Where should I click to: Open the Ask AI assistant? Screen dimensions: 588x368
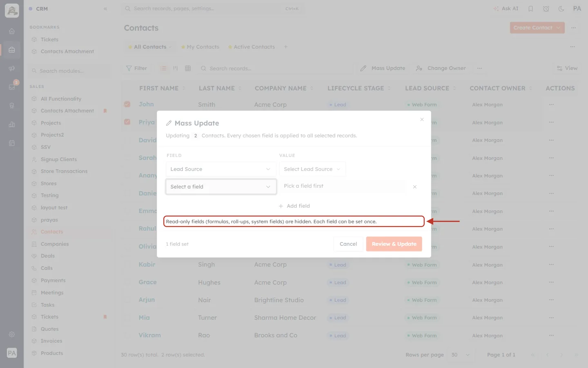coord(506,9)
